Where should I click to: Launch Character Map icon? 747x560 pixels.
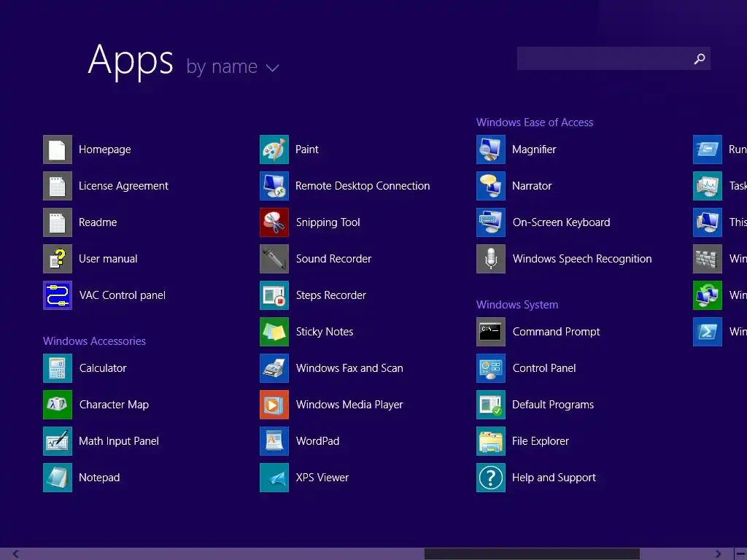[58, 405]
